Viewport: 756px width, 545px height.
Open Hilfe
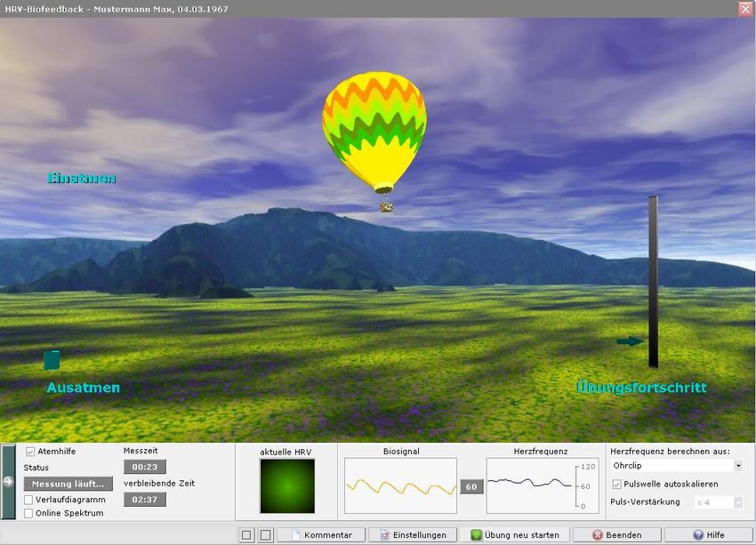coord(708,535)
